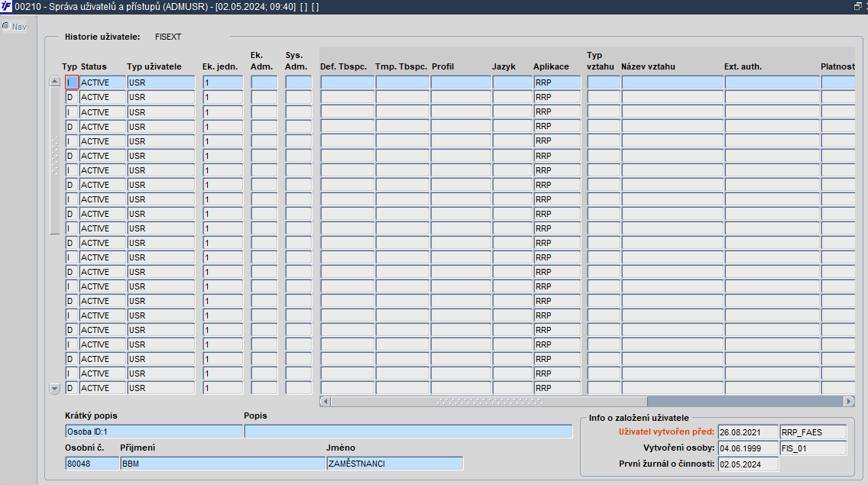Click the horizontal scrollbar thumb under the grid
Viewport: 868px width, 485px height.
[489, 402]
